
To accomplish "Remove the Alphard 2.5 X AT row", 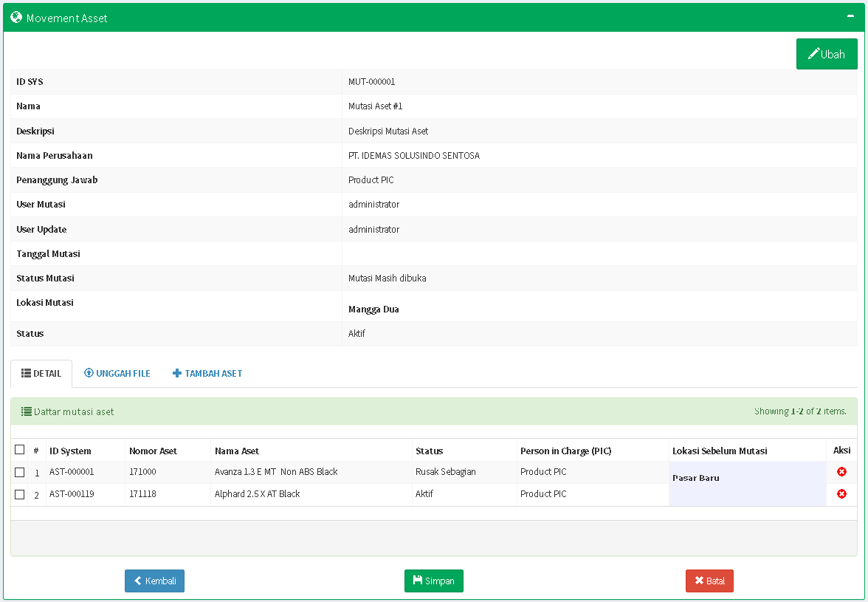I will point(841,494).
